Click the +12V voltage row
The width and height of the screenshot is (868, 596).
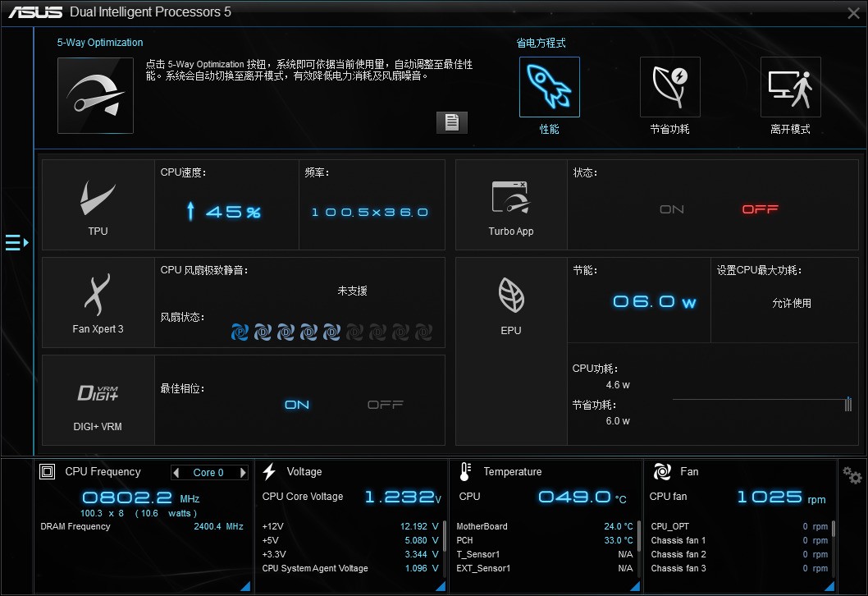coord(350,526)
